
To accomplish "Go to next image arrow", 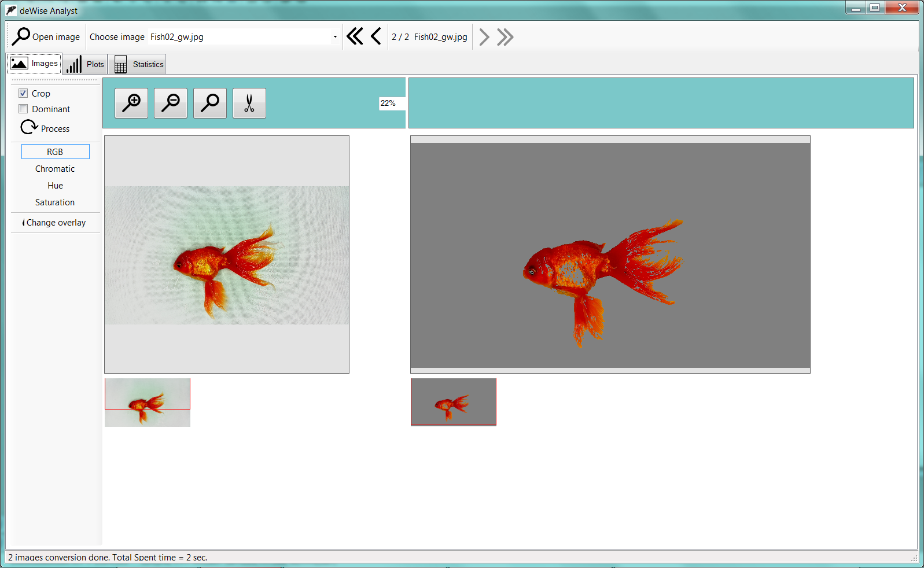I will coord(484,37).
